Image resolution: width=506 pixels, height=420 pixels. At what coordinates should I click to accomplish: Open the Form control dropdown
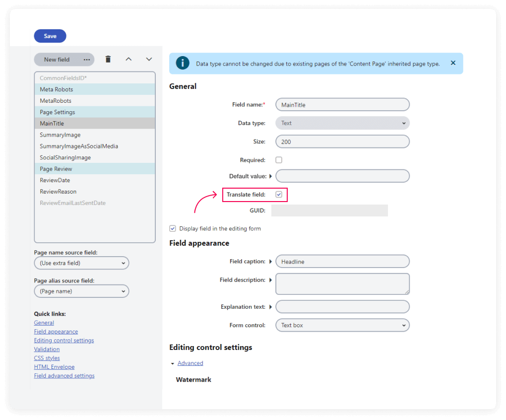(342, 326)
